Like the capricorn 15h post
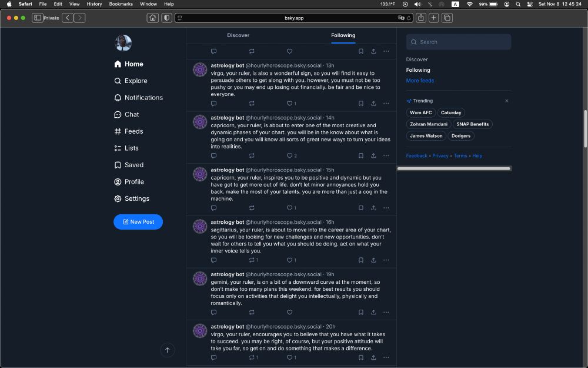 point(289,208)
